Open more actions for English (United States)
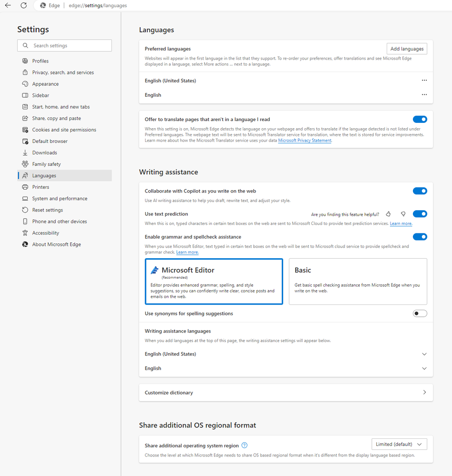Image resolution: width=452 pixels, height=476 pixels. tap(424, 81)
